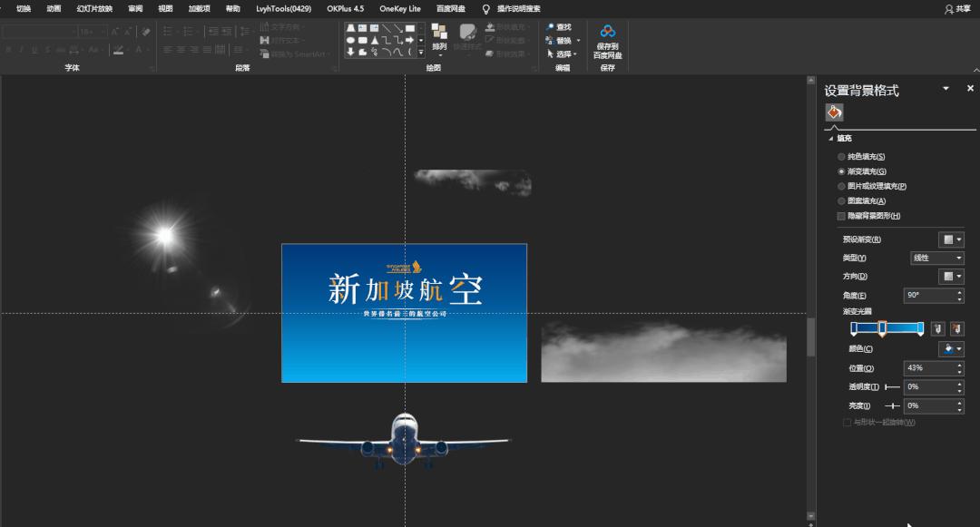The height and width of the screenshot is (527, 980).
Task: Open the 方向 gradient direction dropdown
Action: 949,276
